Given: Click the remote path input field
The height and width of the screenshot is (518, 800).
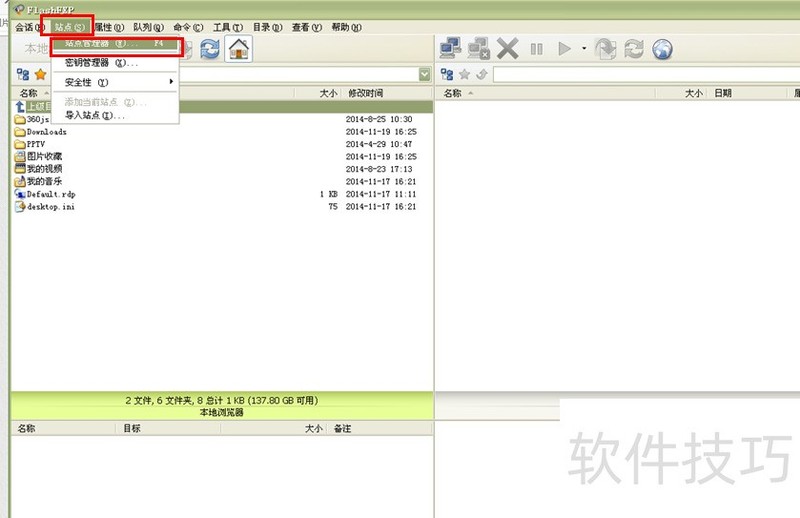Looking at the screenshot, I should (646, 75).
